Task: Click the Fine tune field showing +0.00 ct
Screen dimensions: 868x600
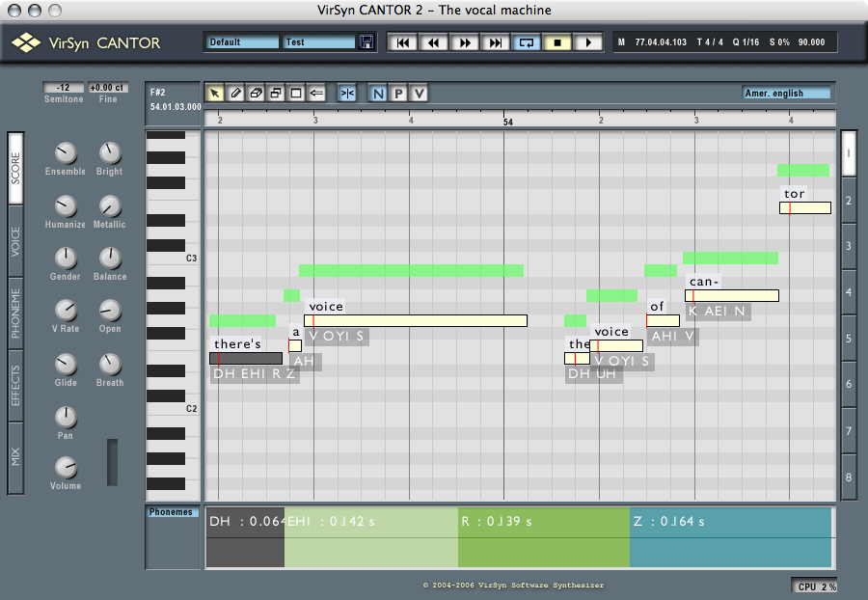Action: point(108,88)
